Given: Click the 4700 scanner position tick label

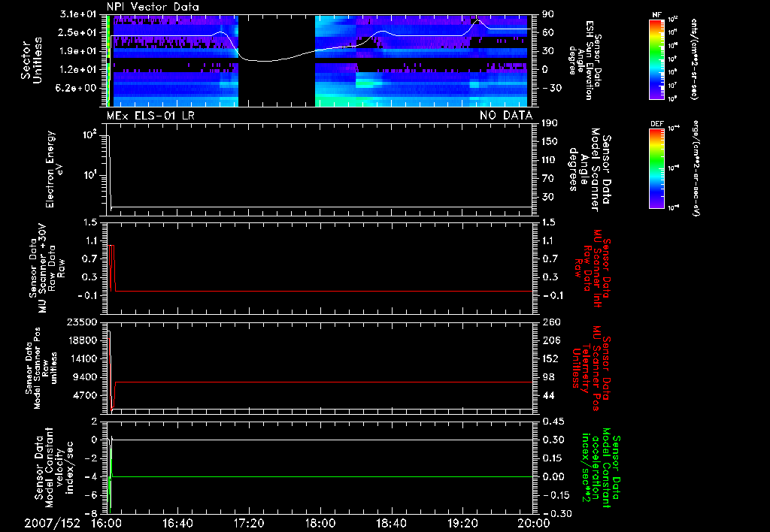Looking at the screenshot, I should point(85,395).
